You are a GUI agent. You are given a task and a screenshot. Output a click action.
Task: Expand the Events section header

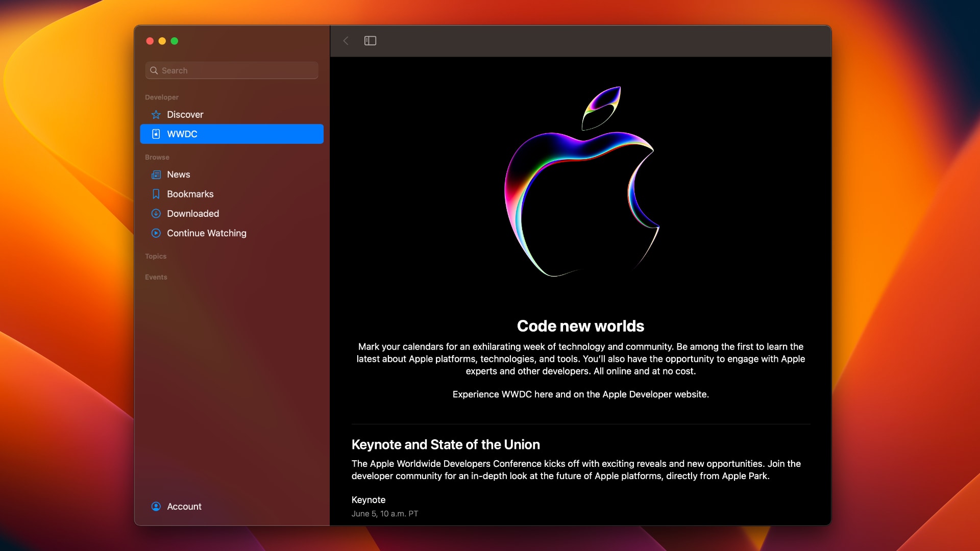[x=156, y=278]
